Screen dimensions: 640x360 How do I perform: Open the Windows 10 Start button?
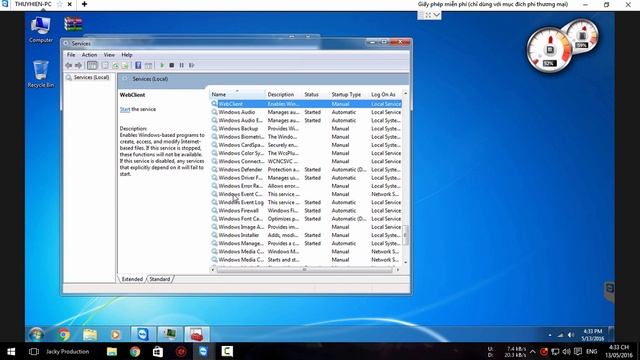point(11,351)
